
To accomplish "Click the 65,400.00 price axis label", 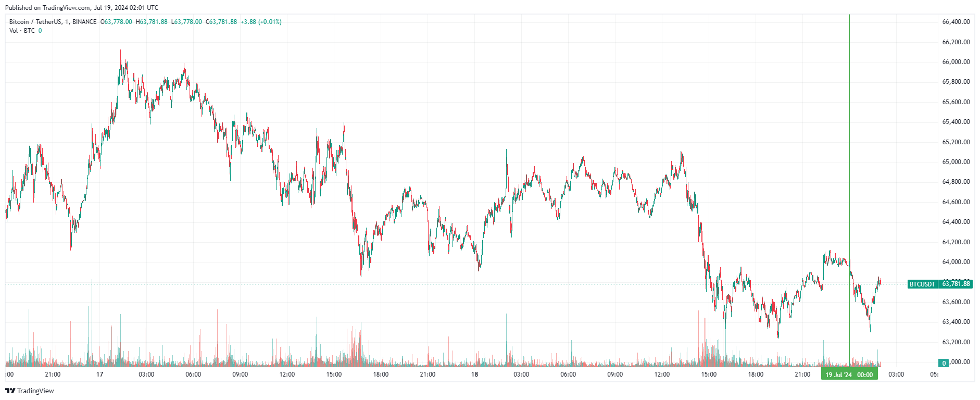I will (956, 122).
